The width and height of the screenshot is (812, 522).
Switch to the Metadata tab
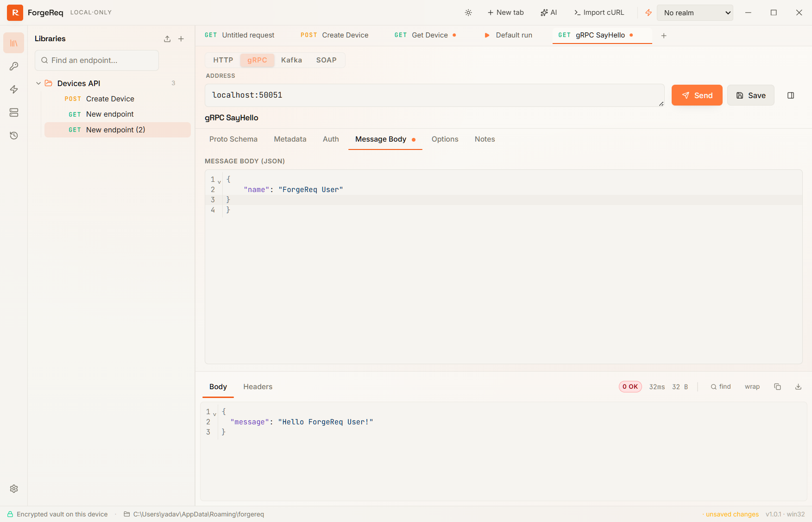[290, 139]
